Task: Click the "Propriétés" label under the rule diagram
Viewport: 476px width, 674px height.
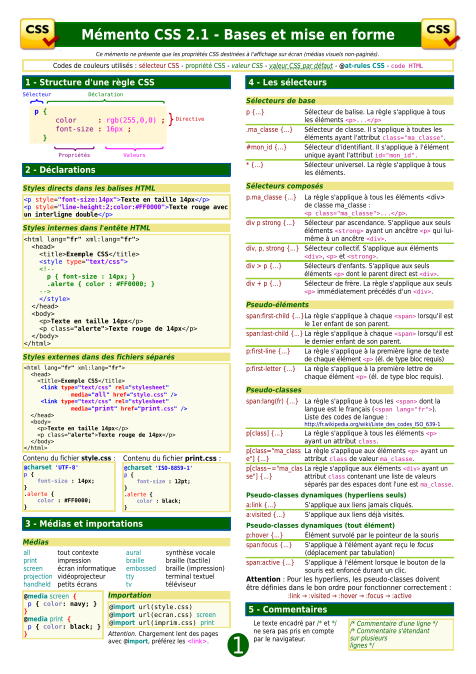Action: (74, 155)
